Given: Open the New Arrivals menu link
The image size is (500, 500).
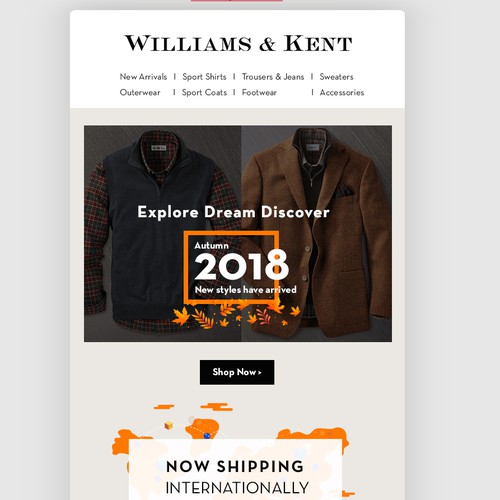Looking at the screenshot, I should pyautogui.click(x=143, y=77).
